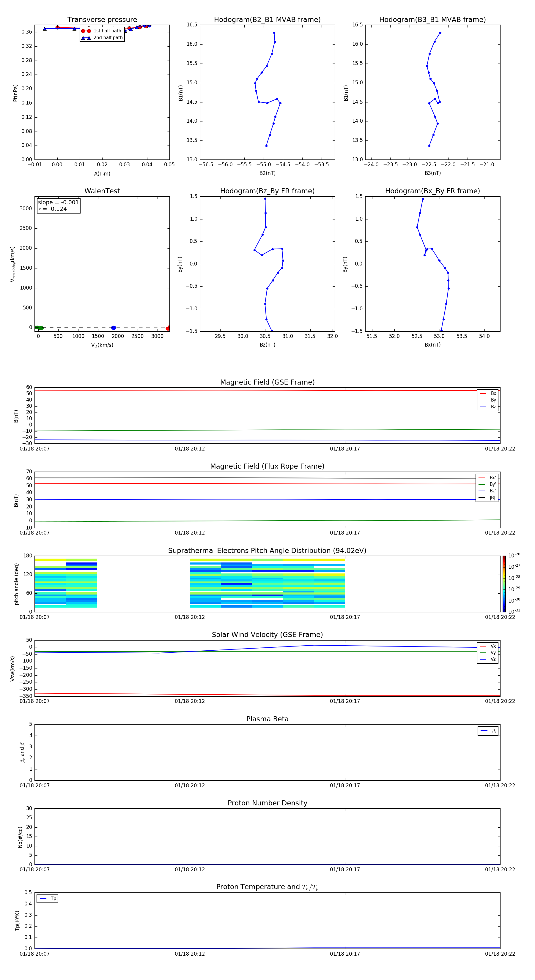535x980 pixels.
Task: Click '01/18 20:22' tick under Proton Temperature
Action: (500, 954)
